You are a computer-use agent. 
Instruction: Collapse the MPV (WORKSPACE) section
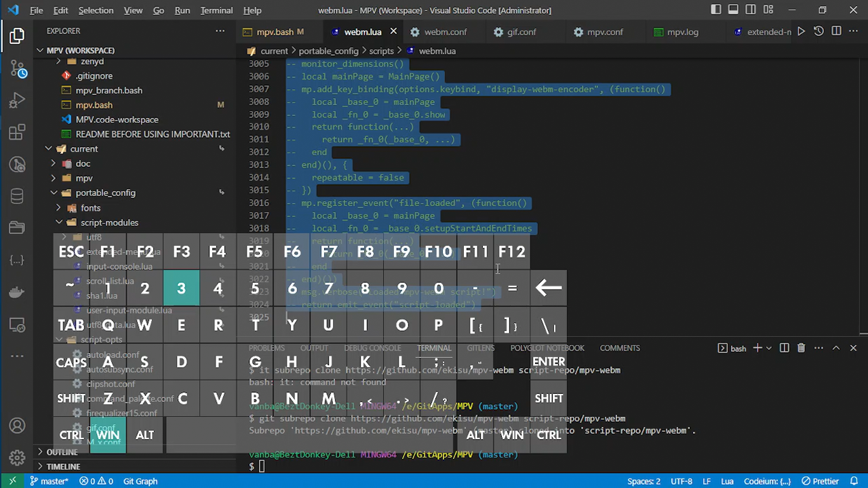81,50
